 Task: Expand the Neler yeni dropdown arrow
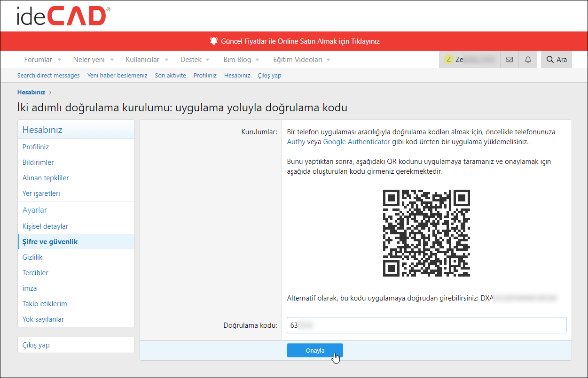pyautogui.click(x=112, y=60)
